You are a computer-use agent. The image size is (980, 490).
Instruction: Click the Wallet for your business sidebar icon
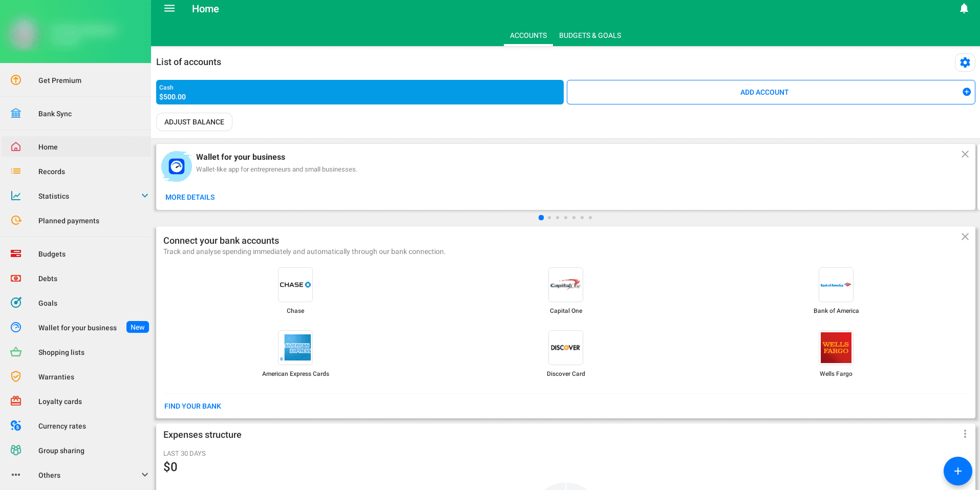(x=16, y=327)
